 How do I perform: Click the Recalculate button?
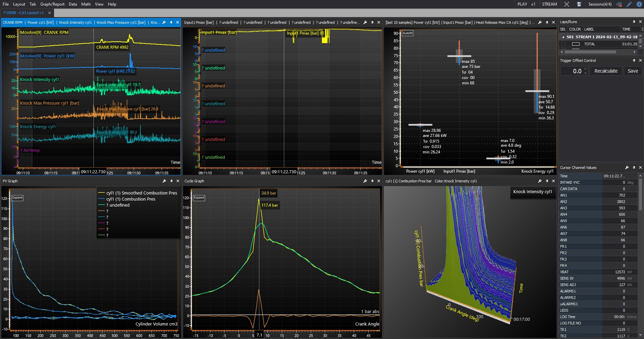point(606,71)
